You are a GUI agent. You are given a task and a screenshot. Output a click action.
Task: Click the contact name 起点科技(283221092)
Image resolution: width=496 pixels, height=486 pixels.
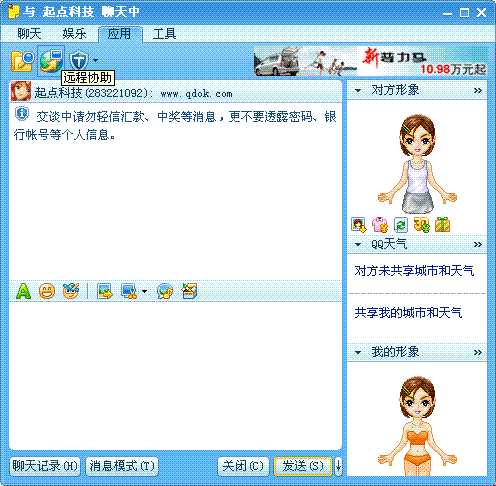(91, 93)
